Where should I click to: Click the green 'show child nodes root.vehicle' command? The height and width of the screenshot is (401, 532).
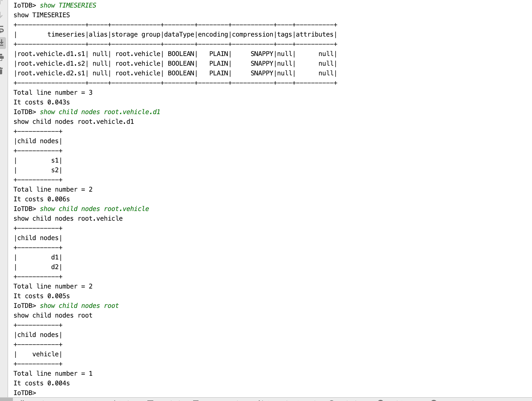click(94, 209)
